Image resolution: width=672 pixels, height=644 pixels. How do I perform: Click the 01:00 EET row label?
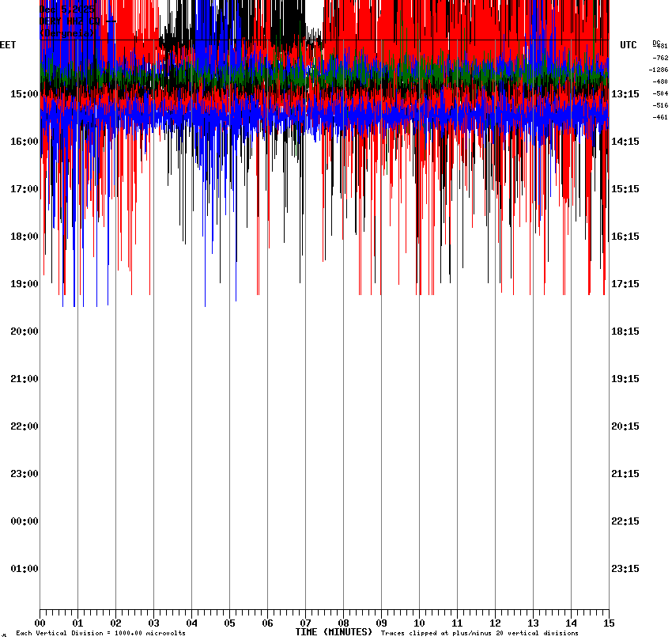pyautogui.click(x=24, y=569)
